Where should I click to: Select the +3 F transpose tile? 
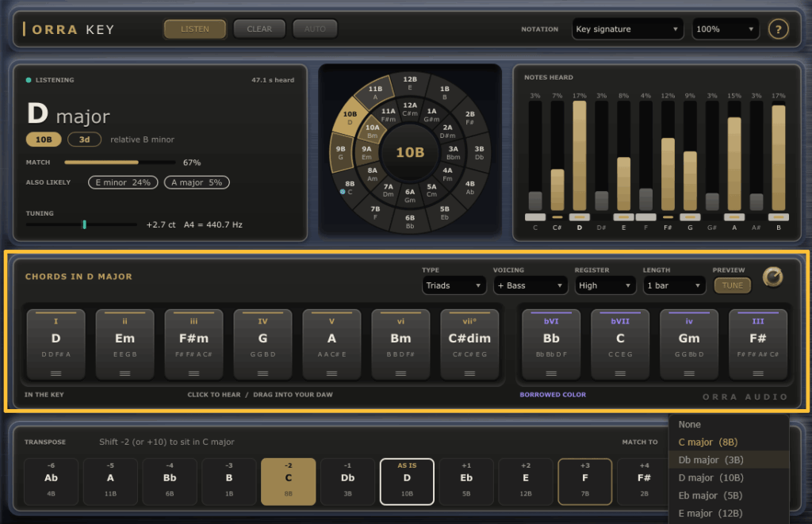(584, 481)
